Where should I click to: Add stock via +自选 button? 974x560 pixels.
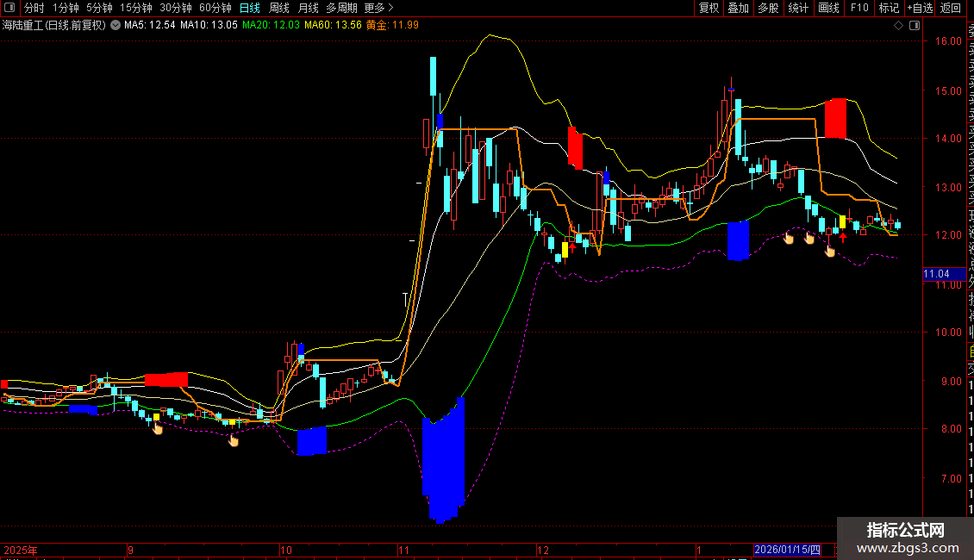(920, 8)
